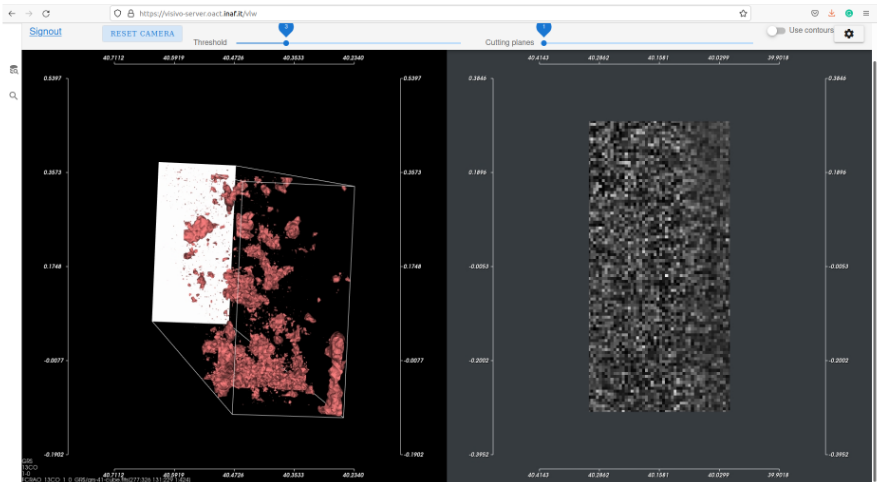877x482 pixels.
Task: Open the Firefox hamburger menu
Action: (x=865, y=13)
